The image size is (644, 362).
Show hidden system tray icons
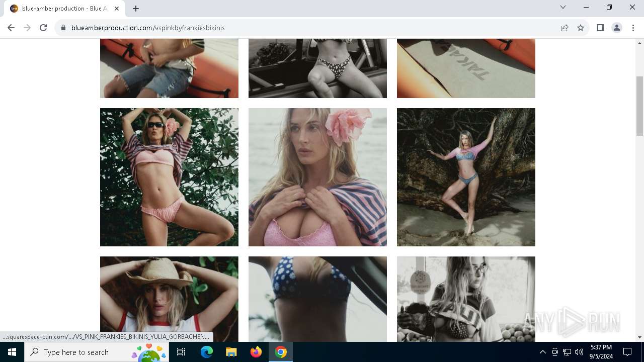(x=542, y=352)
